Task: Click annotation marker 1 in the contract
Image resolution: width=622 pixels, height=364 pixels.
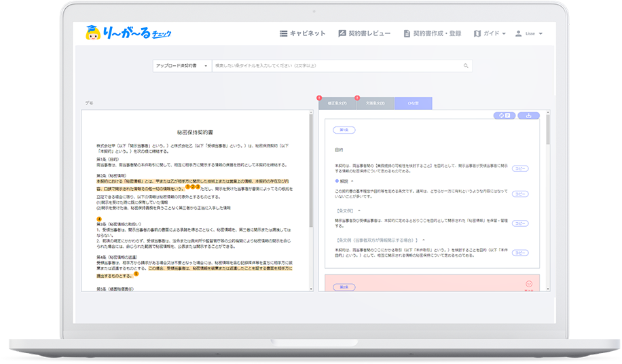Action: [x=188, y=187]
